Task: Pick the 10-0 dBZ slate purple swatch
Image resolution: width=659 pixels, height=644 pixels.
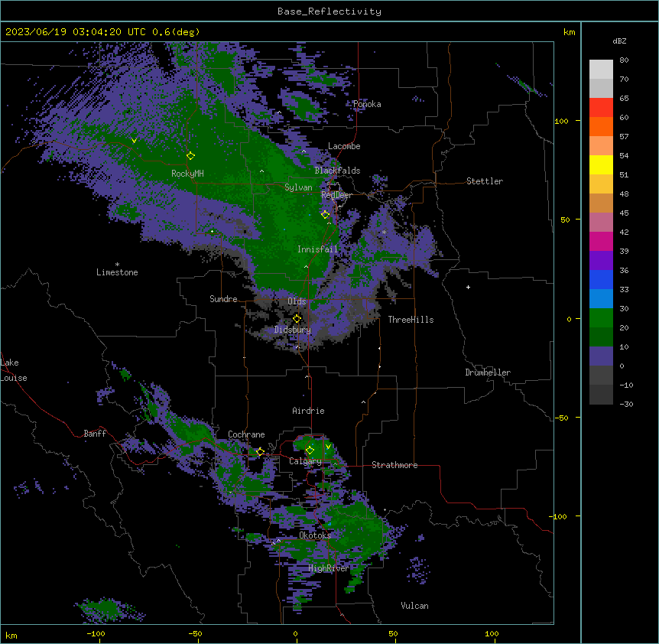Action: (x=601, y=356)
